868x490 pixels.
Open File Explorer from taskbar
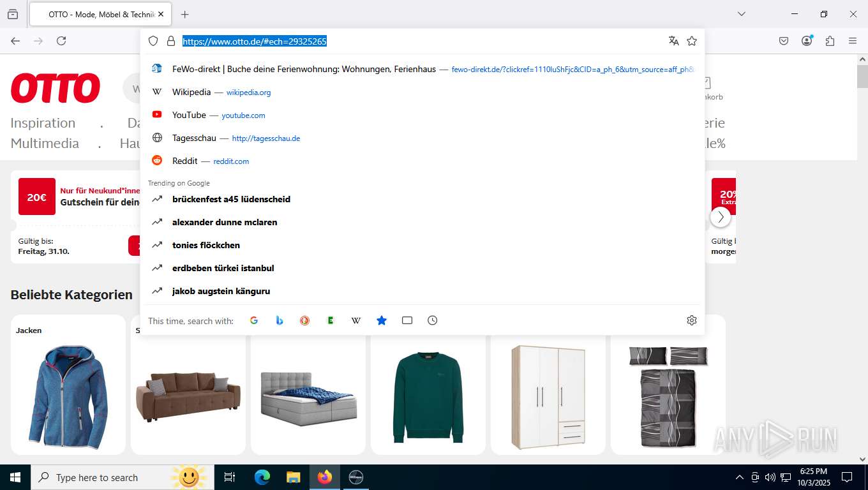click(293, 477)
